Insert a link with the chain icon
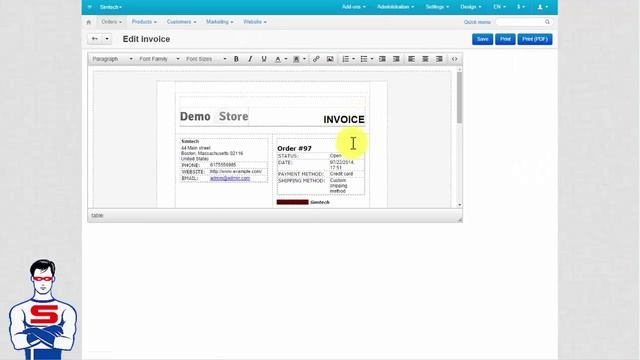Image resolution: width=640 pixels, height=360 pixels. pyautogui.click(x=316, y=59)
